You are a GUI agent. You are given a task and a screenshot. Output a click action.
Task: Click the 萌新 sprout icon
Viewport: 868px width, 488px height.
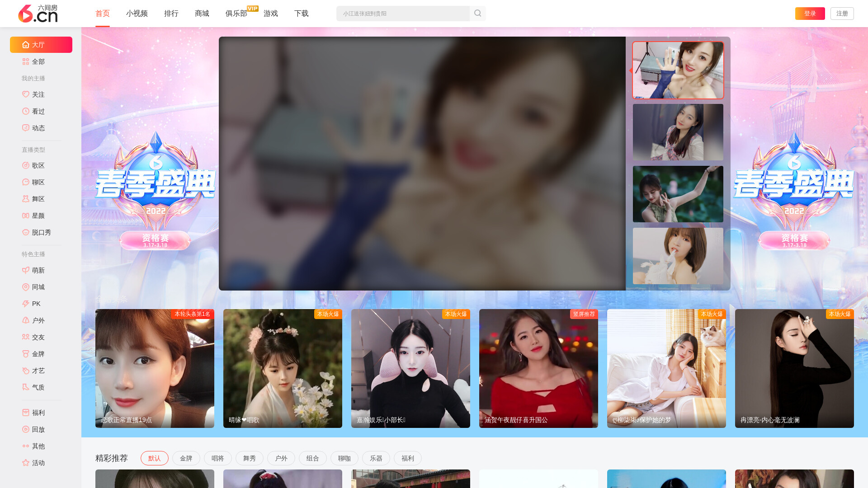26,270
